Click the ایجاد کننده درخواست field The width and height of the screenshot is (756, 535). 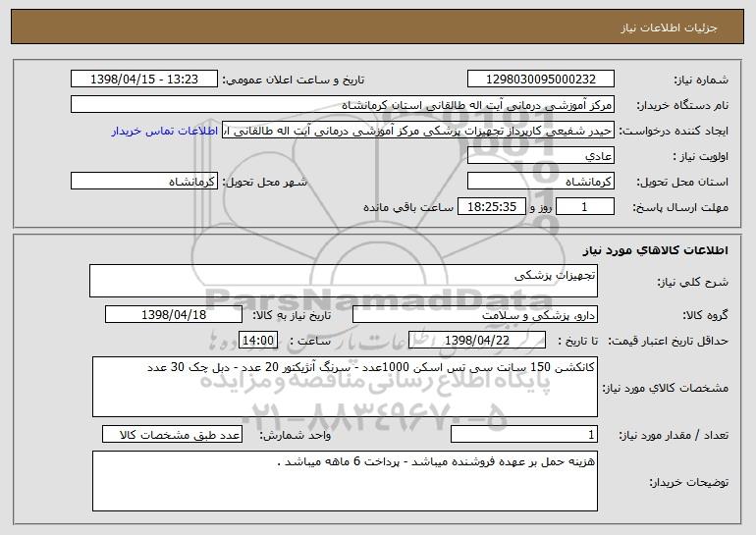point(418,131)
